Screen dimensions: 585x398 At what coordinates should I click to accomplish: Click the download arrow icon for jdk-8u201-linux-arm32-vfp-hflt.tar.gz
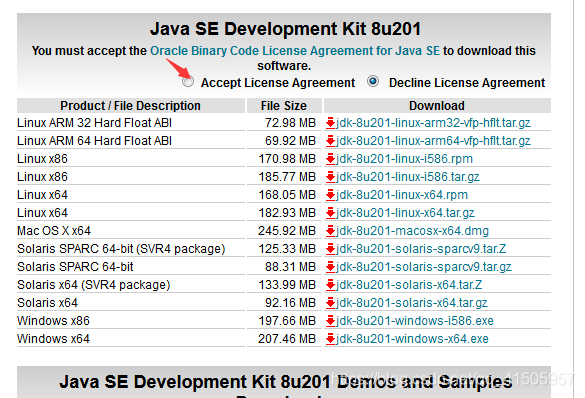pos(330,123)
